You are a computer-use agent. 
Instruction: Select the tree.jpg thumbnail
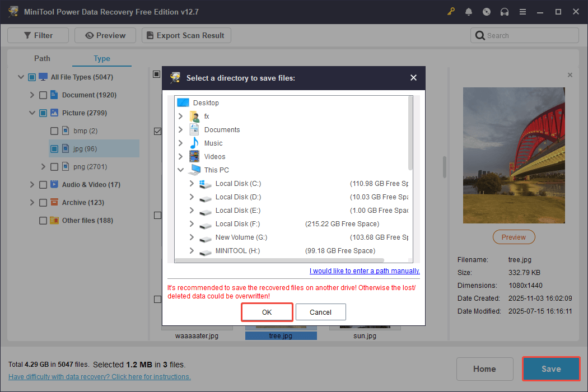(281, 335)
